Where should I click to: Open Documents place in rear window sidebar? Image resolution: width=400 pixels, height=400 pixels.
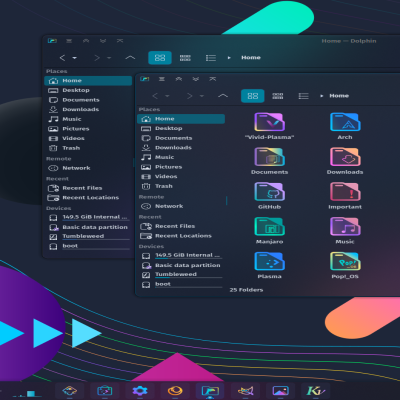88,100
